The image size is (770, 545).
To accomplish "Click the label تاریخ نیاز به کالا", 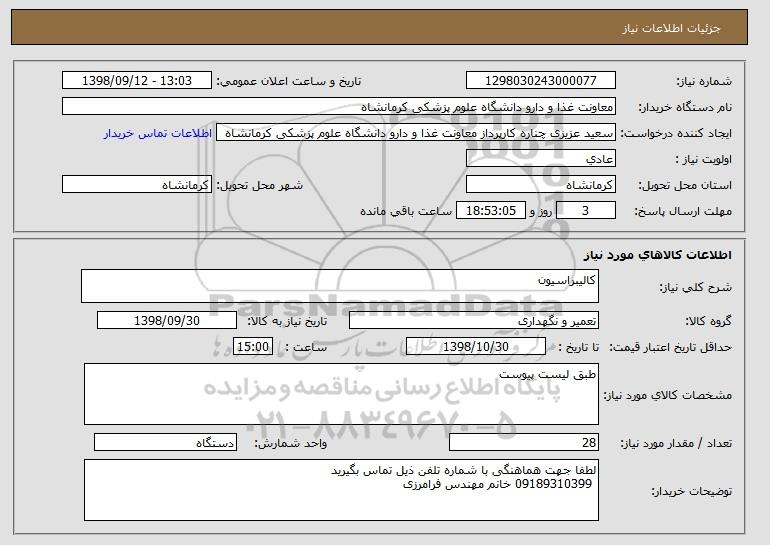I will tap(287, 322).
